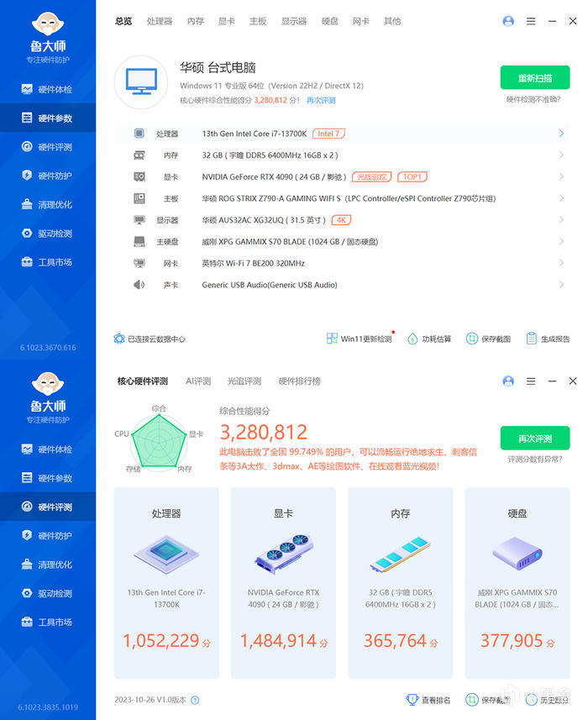Click the help icon beside 2023-10-26 V1.0版本
The width and height of the screenshot is (588, 720).
click(195, 700)
